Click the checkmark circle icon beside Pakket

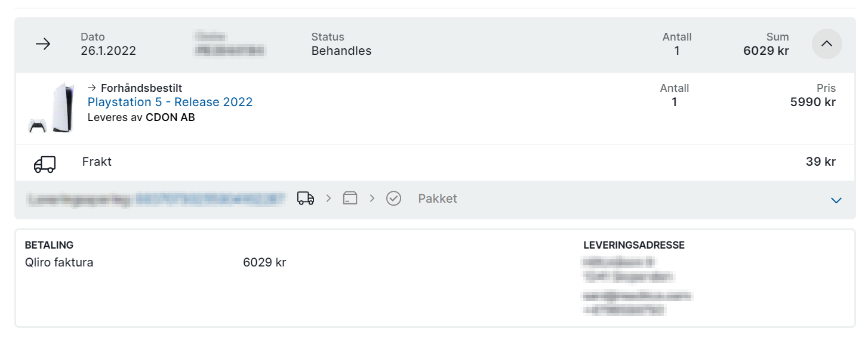[x=393, y=199]
